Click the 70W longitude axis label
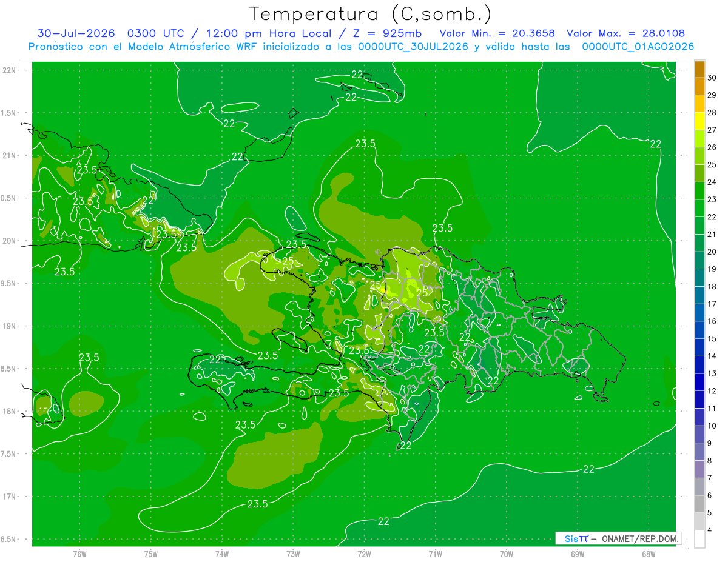This screenshot has height=562, width=728. click(x=507, y=554)
